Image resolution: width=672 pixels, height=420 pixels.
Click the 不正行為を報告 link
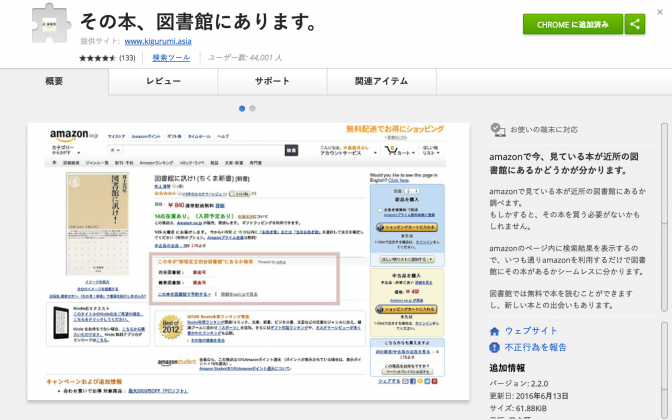point(536,347)
